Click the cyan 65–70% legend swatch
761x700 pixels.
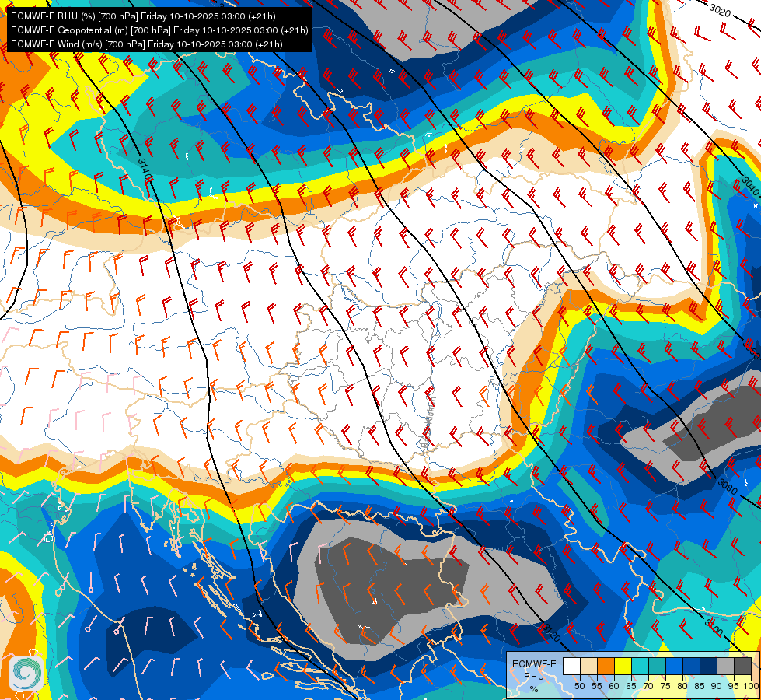click(x=641, y=667)
